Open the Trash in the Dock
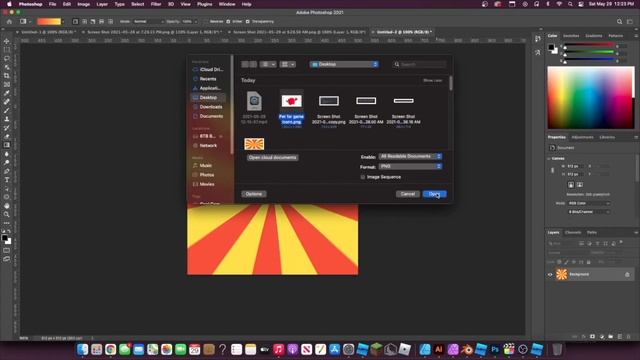Image resolution: width=640 pixels, height=360 pixels. click(x=557, y=349)
